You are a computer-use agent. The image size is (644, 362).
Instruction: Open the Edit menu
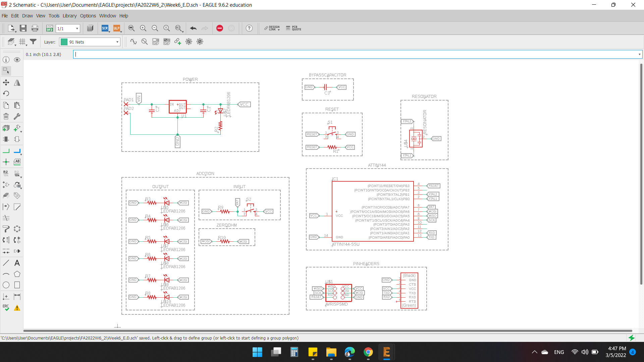(15, 16)
